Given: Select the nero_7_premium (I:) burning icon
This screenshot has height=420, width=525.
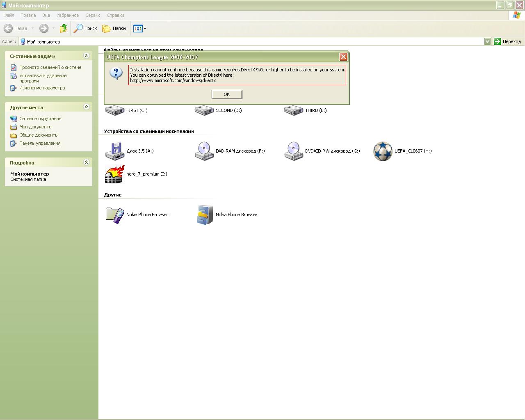Looking at the screenshot, I should [115, 174].
